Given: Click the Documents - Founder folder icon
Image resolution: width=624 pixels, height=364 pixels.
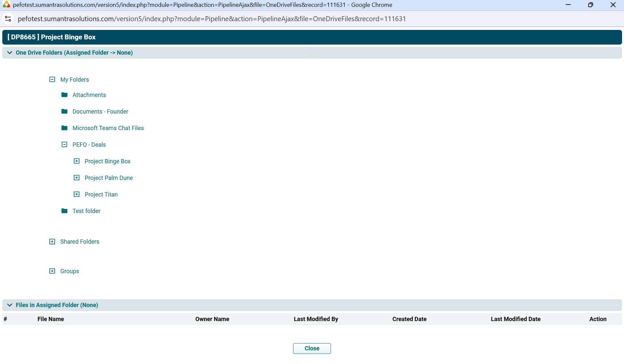Looking at the screenshot, I should point(64,111).
